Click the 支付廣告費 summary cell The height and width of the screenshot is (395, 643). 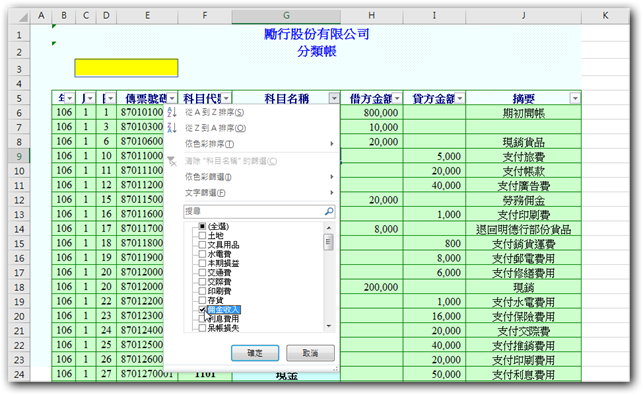click(x=524, y=185)
